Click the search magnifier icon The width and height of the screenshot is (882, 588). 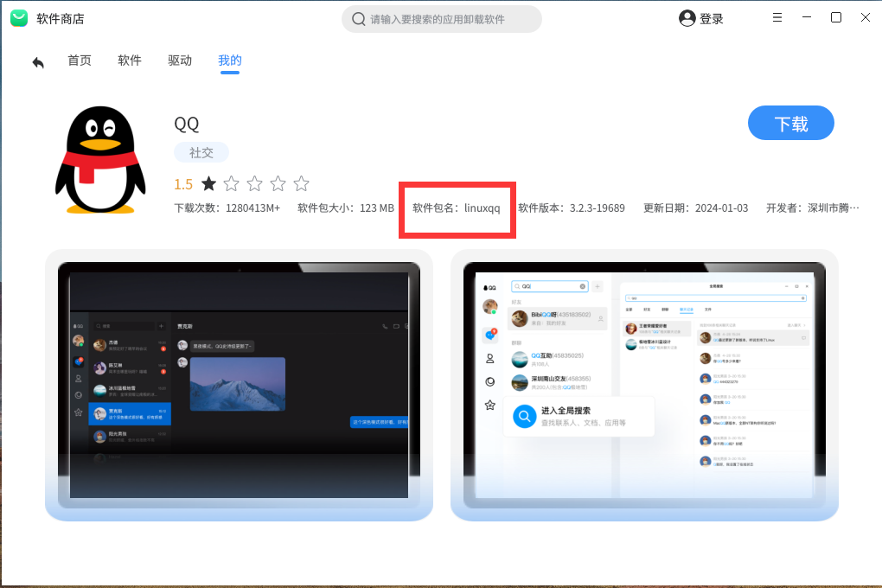click(358, 19)
